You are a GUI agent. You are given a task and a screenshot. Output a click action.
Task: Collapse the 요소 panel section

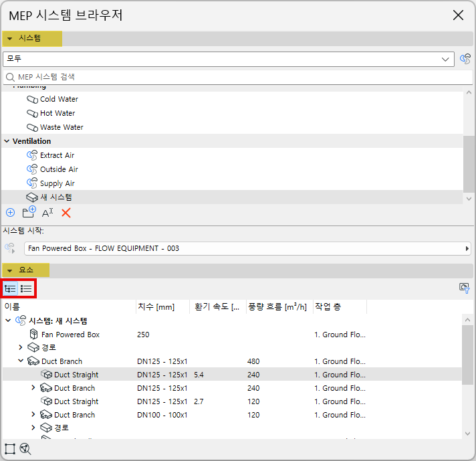click(x=10, y=270)
